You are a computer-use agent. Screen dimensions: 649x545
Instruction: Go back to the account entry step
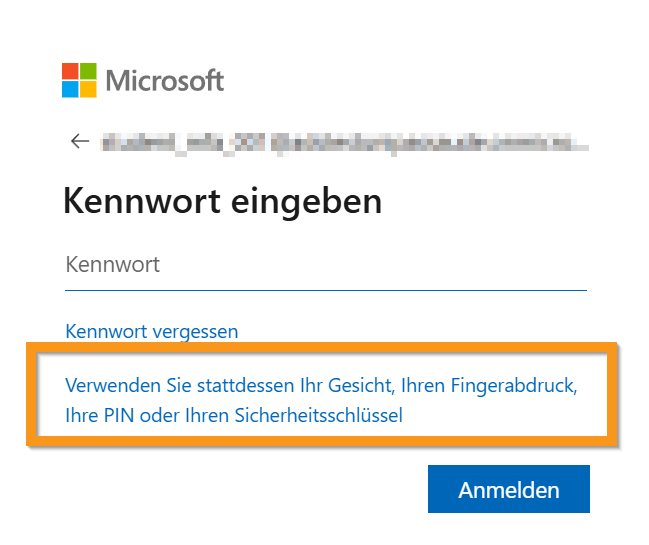(x=80, y=142)
